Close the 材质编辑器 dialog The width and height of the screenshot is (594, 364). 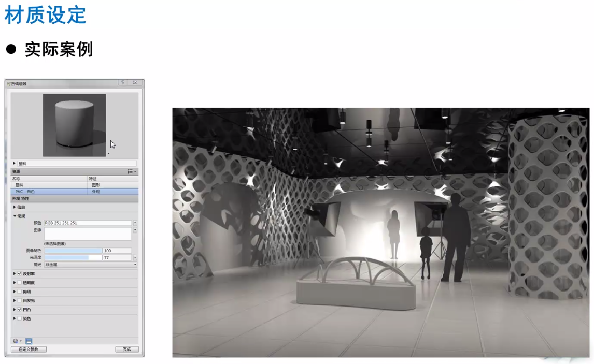pyautogui.click(x=135, y=83)
